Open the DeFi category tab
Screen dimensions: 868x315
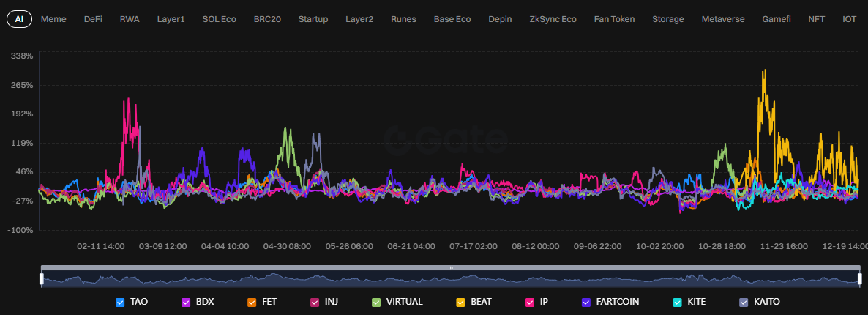93,19
